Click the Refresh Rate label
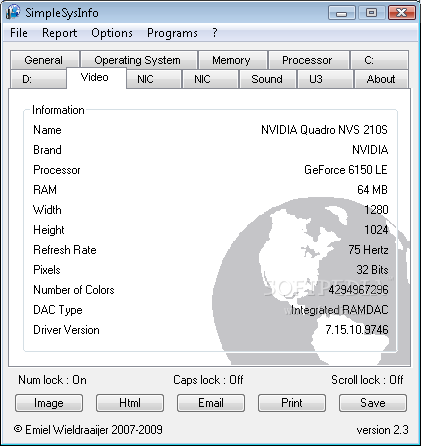The image size is (421, 446). (x=65, y=250)
